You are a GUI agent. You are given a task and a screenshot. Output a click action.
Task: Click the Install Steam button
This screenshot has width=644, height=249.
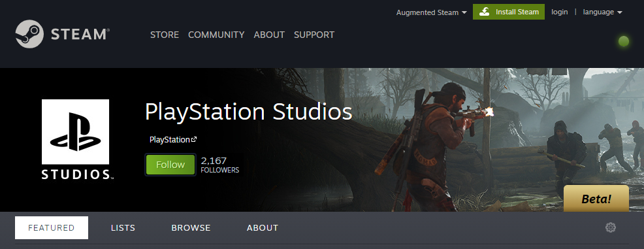508,12
